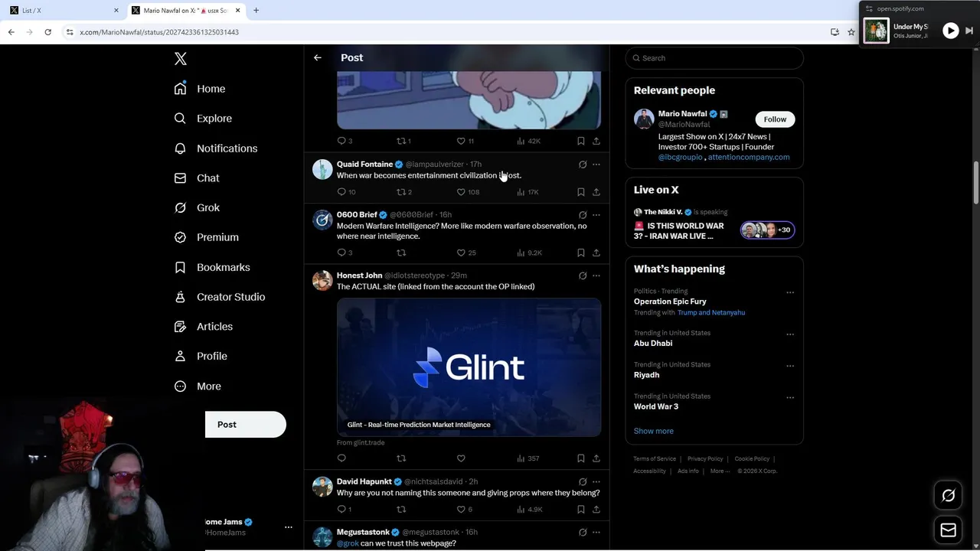Open the Abu Dhabi trend
This screenshot has width=980, height=551.
point(653,344)
